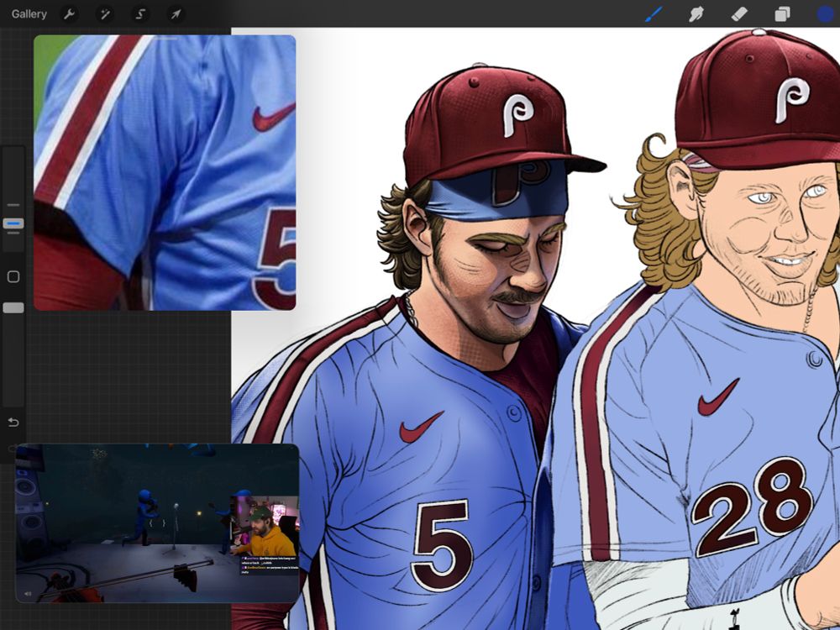The image size is (840, 630).
Task: Select the Eraser tool
Action: coord(739,14)
